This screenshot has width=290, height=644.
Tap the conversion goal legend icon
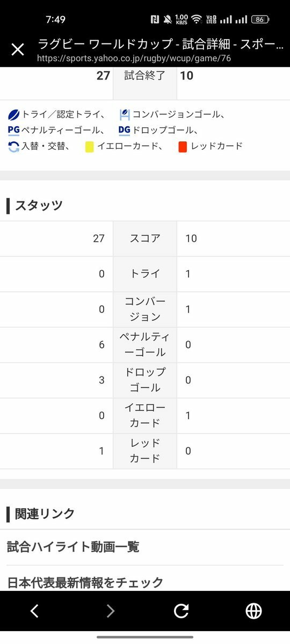coord(125,114)
